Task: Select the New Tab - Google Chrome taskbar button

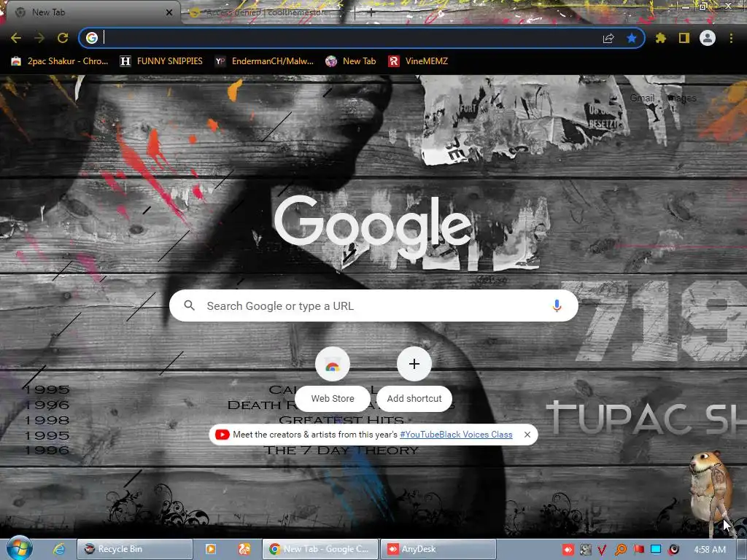Action: (x=320, y=549)
